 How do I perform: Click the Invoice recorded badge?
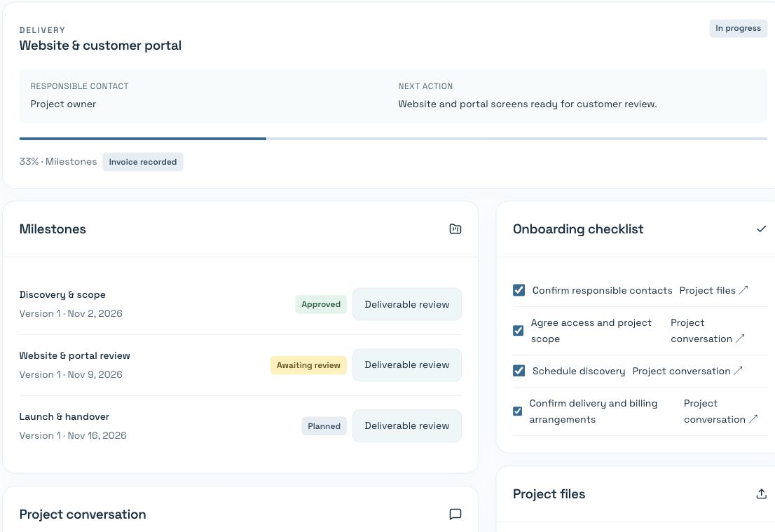click(x=143, y=162)
